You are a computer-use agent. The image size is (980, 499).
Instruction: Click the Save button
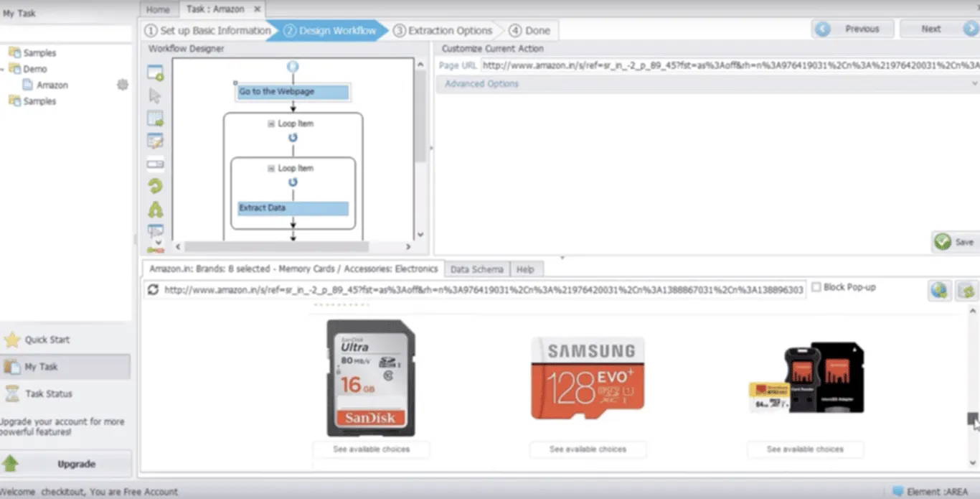tap(956, 242)
